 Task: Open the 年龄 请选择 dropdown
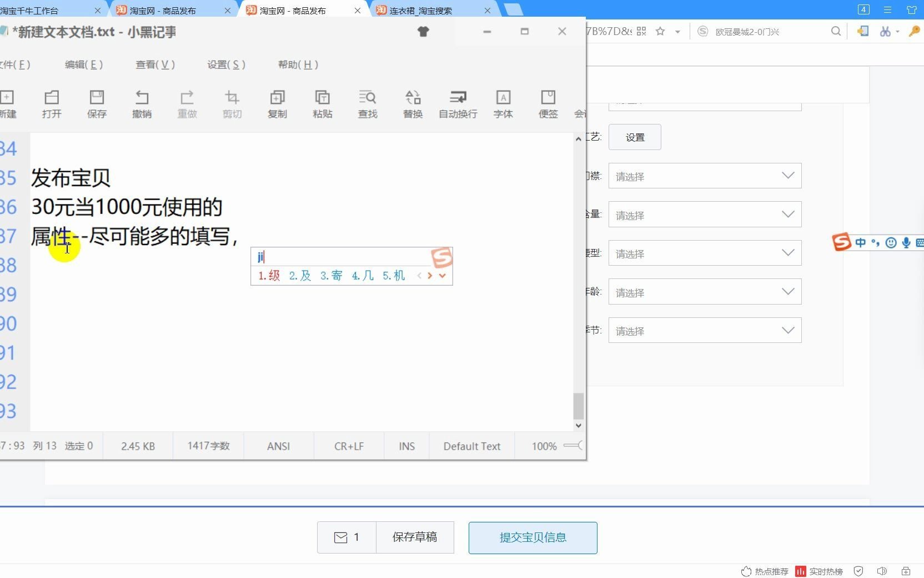(x=705, y=292)
